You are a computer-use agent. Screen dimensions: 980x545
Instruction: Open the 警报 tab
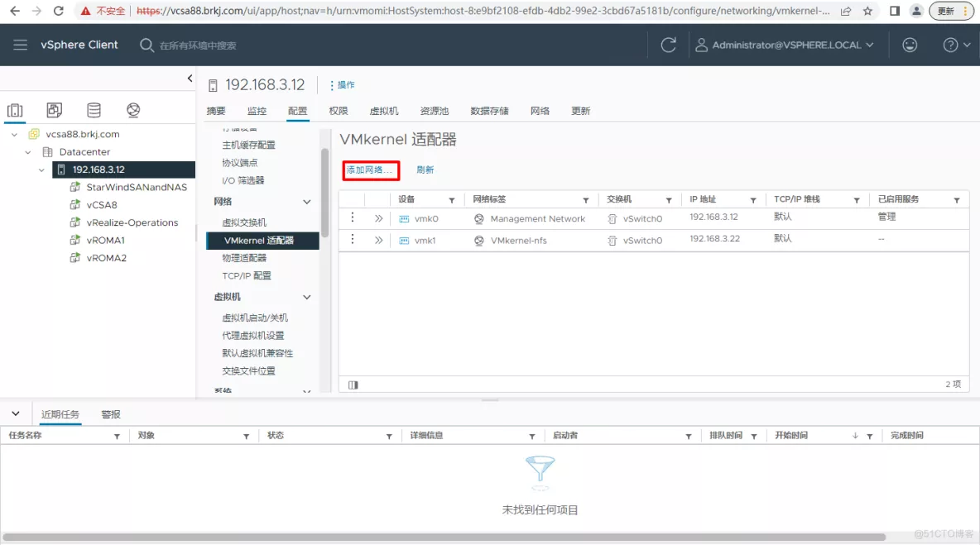(x=111, y=414)
